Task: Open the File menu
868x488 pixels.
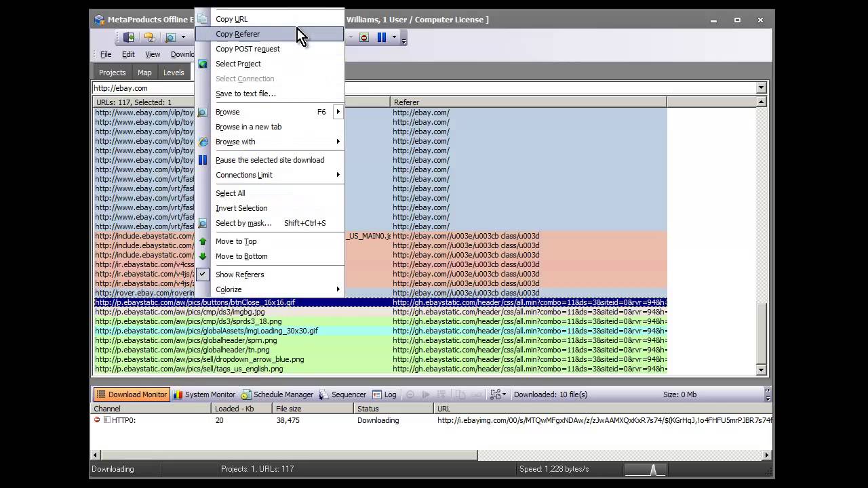Action: (x=106, y=54)
